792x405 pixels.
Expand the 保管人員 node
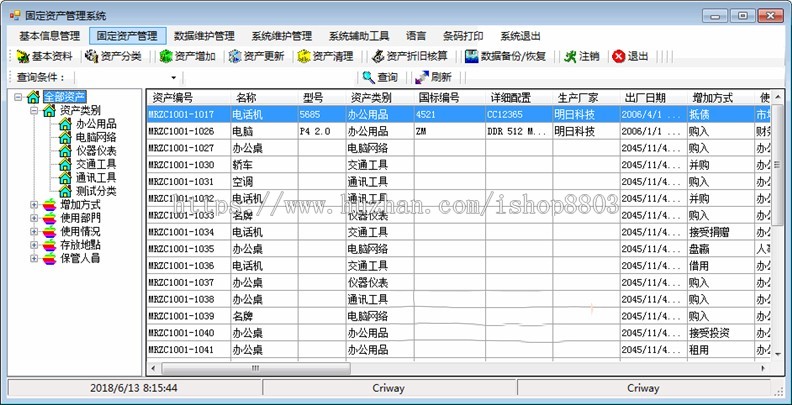tap(34, 259)
